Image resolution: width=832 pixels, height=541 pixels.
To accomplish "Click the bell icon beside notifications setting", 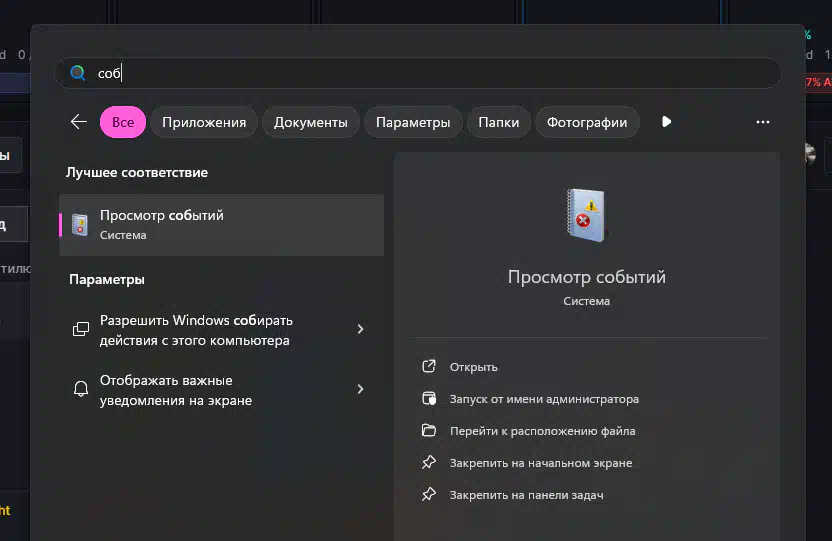I will tap(81, 389).
